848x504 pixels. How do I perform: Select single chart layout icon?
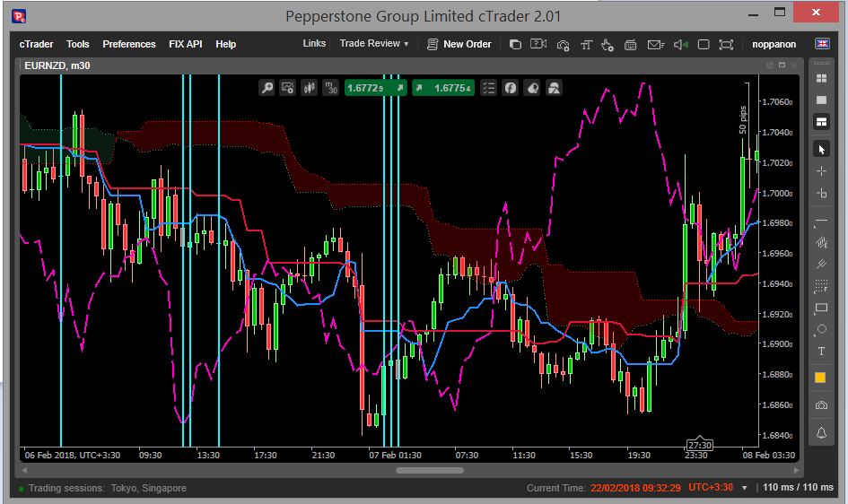click(821, 100)
